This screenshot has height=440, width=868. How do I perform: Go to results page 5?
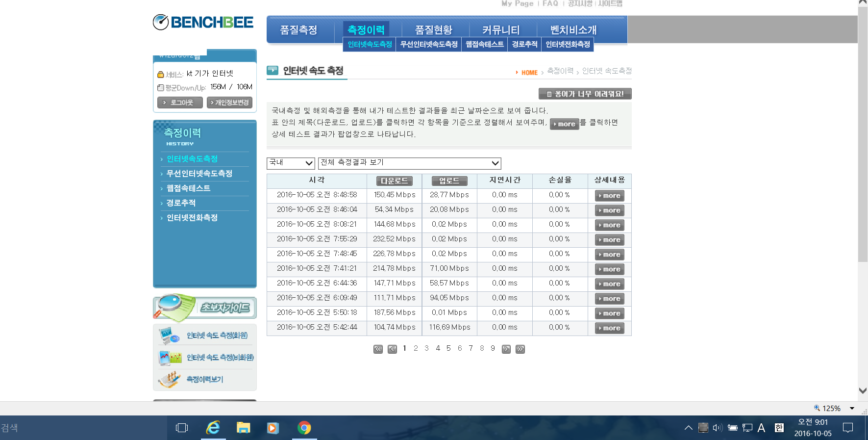pos(448,348)
